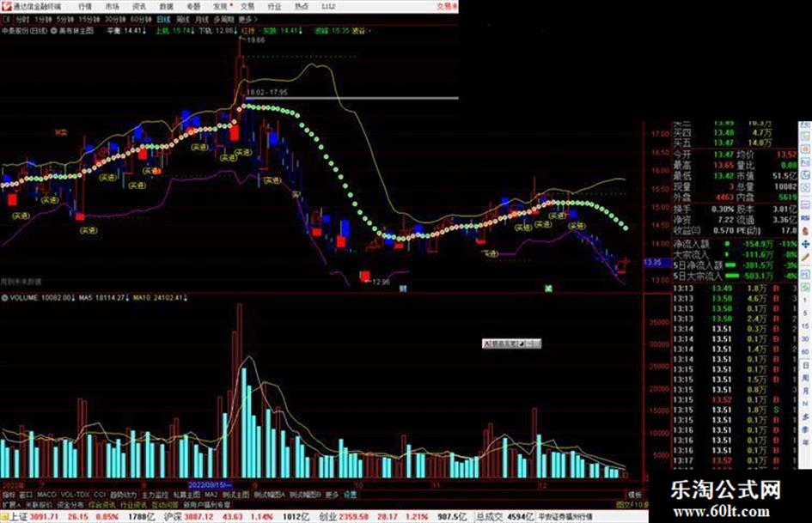Click the 季 quarterly shortcut in sidebar
This screenshot has width=812, height=523.
[805, 429]
